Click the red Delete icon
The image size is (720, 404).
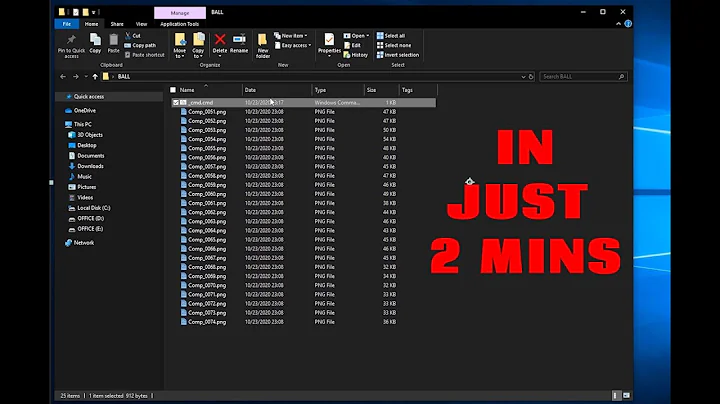221,40
